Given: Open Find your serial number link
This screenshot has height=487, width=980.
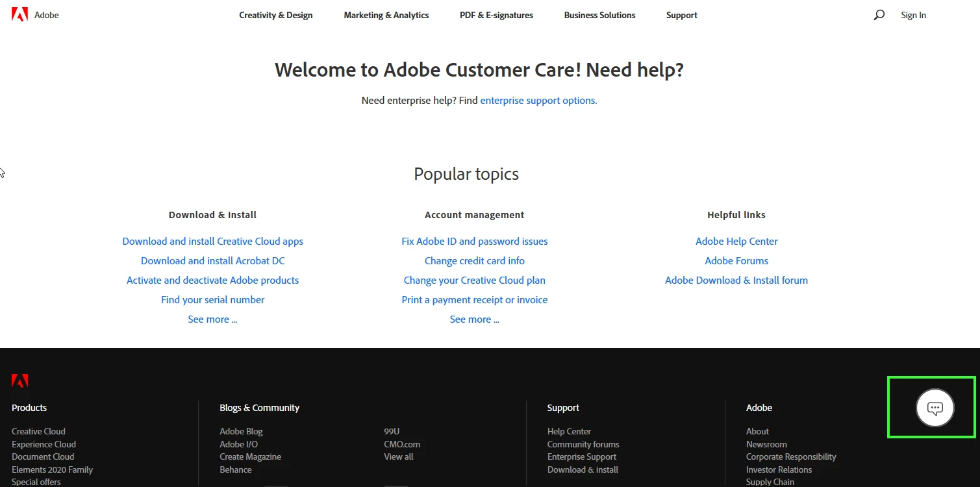Looking at the screenshot, I should coord(213,299).
